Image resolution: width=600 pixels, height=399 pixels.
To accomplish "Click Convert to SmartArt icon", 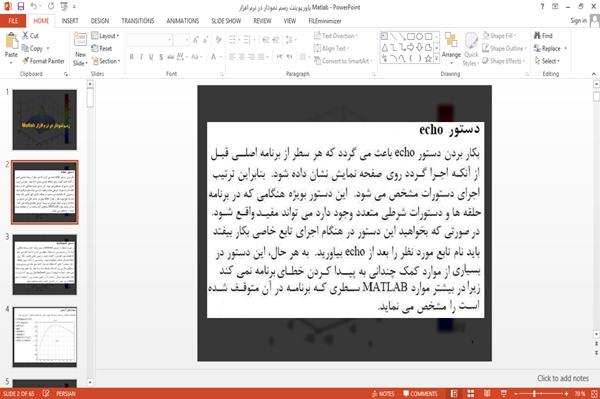I will coord(318,61).
